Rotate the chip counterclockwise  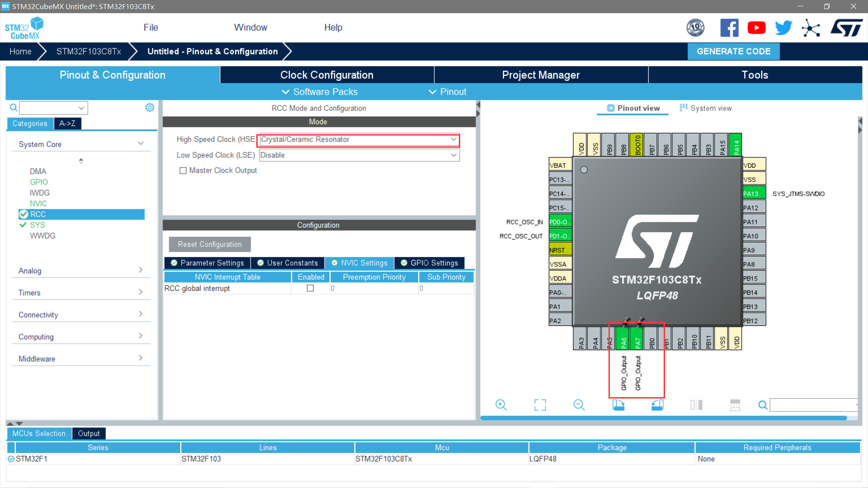(x=658, y=405)
